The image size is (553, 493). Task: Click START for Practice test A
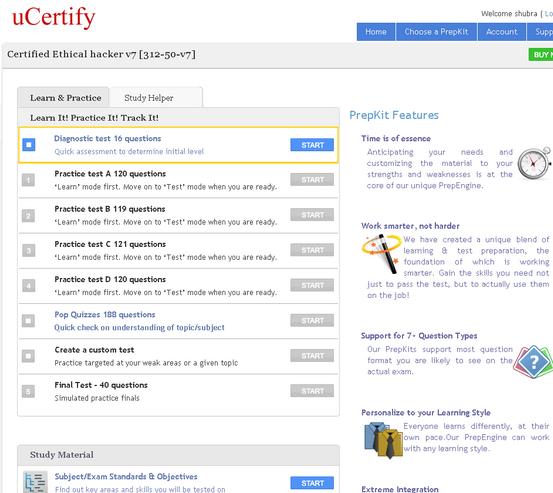[312, 180]
